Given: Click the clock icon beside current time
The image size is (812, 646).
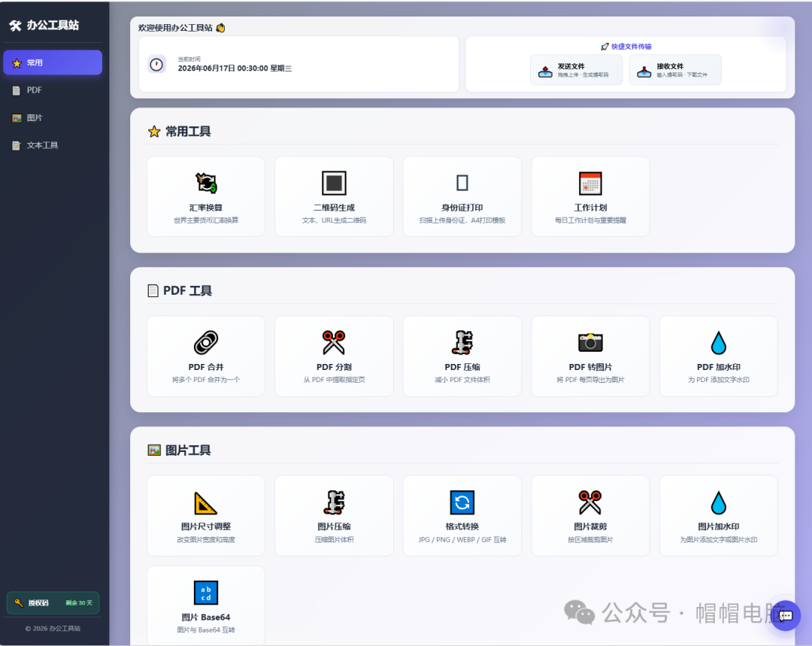Looking at the screenshot, I should tap(156, 65).
